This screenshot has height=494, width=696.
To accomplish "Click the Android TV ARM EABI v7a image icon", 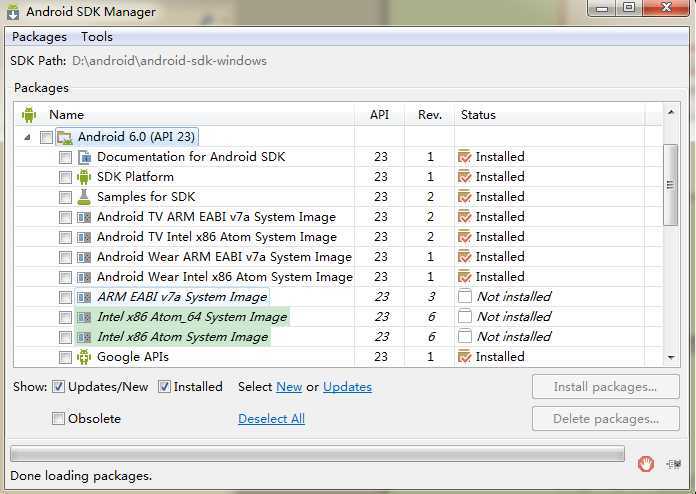I will click(x=84, y=217).
